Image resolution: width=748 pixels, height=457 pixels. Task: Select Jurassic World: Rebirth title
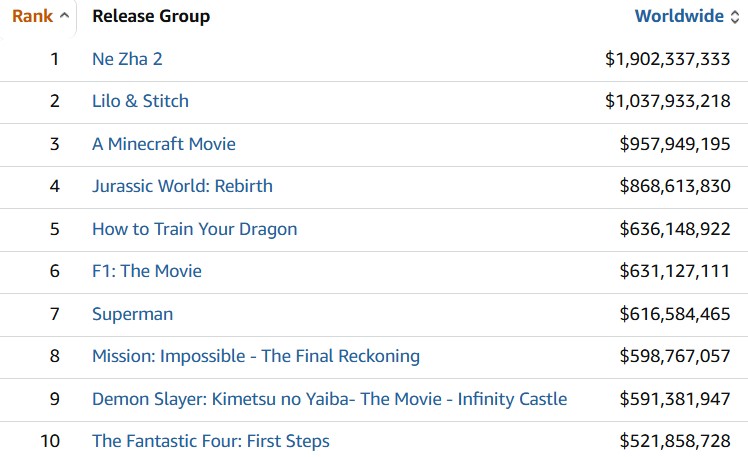tap(182, 186)
